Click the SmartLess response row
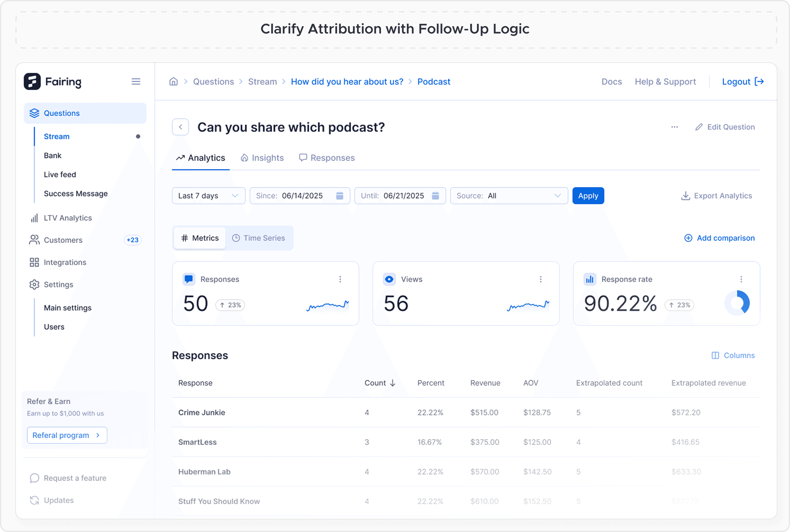The image size is (790, 532). pyautogui.click(x=466, y=442)
